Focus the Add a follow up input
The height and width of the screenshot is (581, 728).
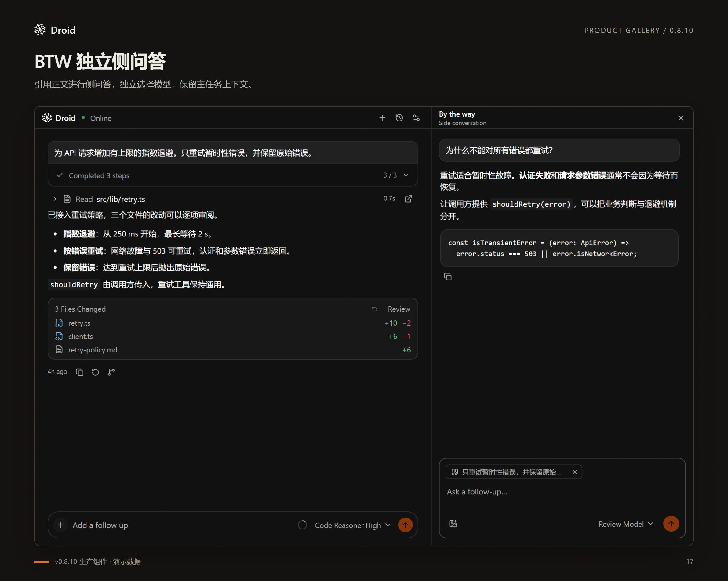182,525
